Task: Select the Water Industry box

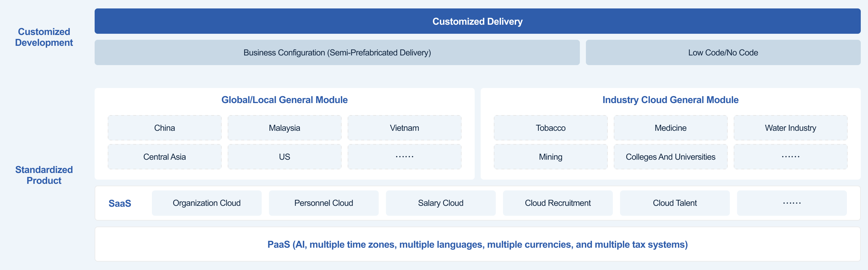Action: (x=791, y=128)
